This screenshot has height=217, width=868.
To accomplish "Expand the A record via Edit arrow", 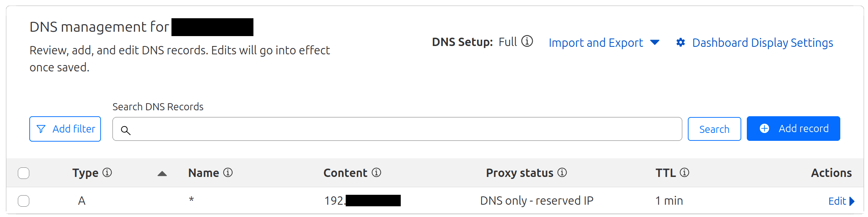I will [x=852, y=201].
